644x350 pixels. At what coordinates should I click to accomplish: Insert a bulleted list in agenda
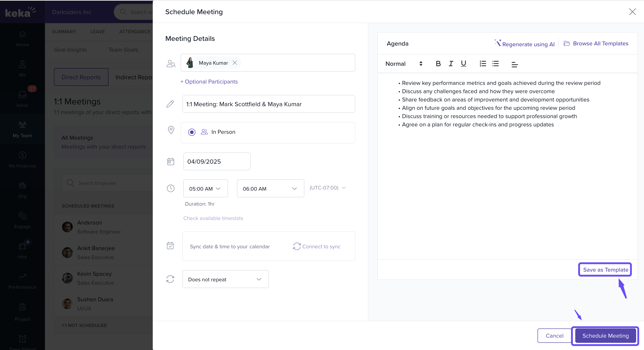(x=495, y=64)
